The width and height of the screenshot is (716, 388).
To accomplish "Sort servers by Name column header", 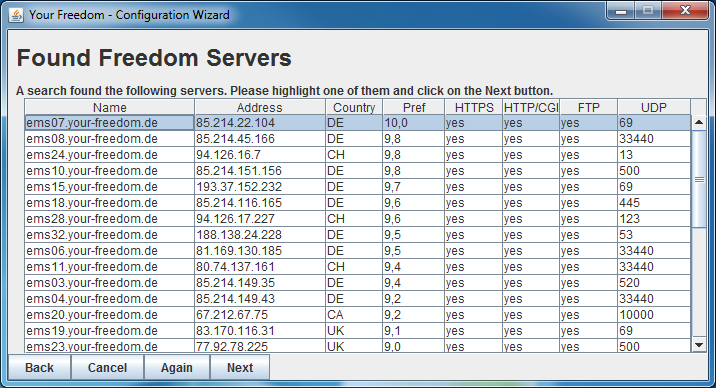I will (x=110, y=107).
